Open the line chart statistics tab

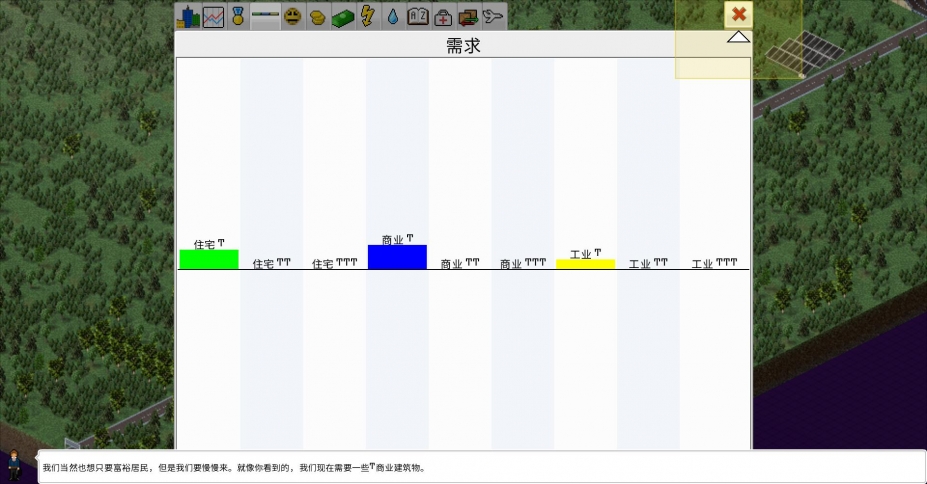click(x=213, y=16)
